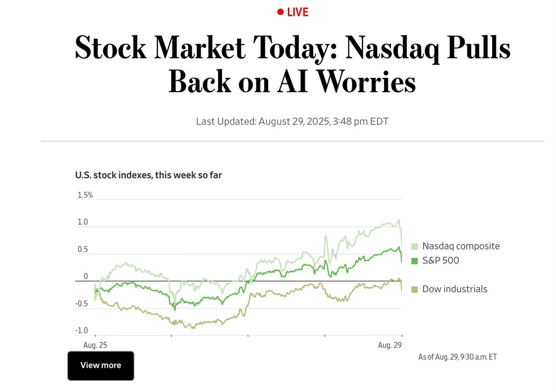Click the -1.0 y-axis label
556x392 pixels.
coord(82,330)
